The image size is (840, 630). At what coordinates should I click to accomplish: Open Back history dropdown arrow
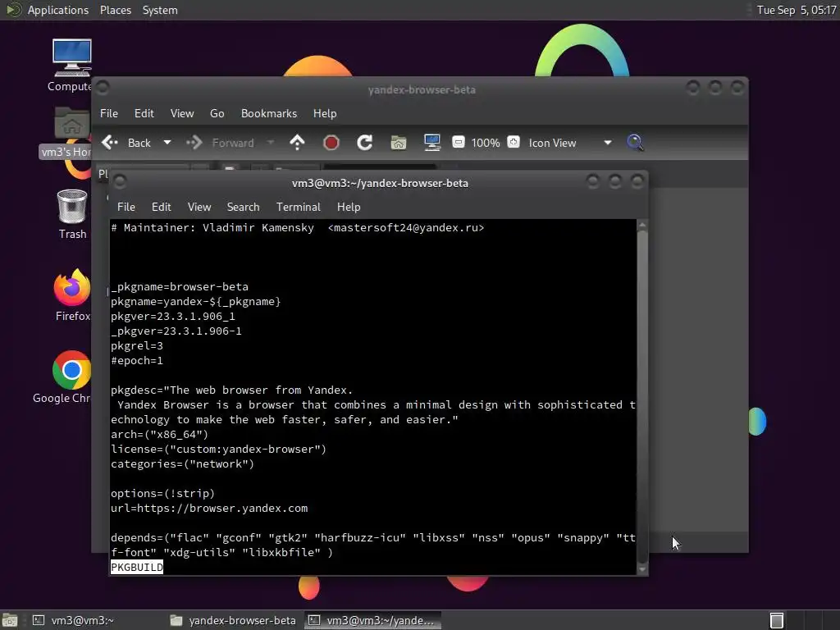167,143
